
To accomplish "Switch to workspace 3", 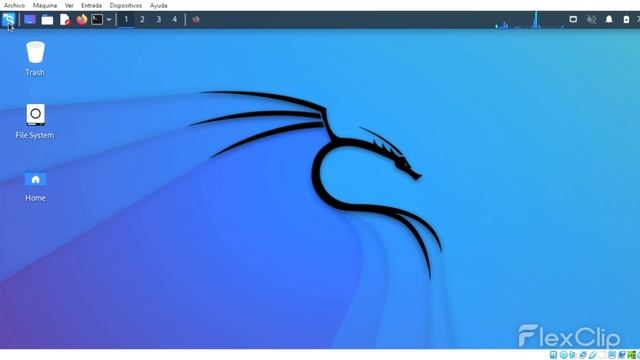I will [x=158, y=19].
